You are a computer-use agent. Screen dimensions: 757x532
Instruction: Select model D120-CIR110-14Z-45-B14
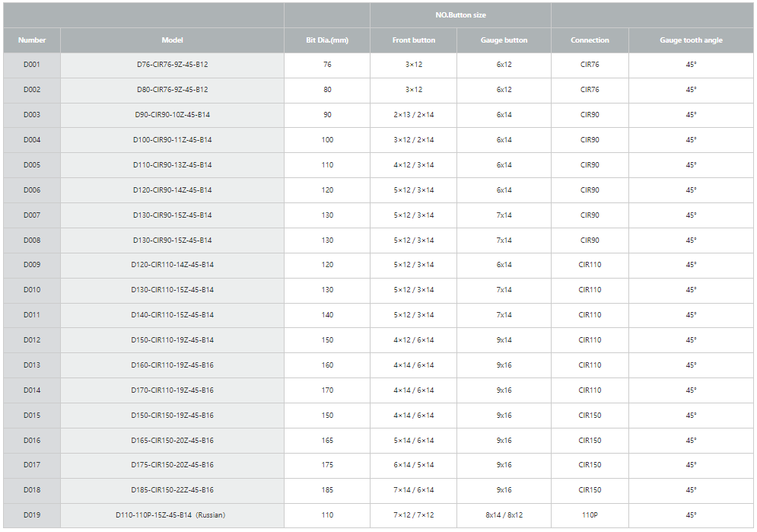click(173, 265)
